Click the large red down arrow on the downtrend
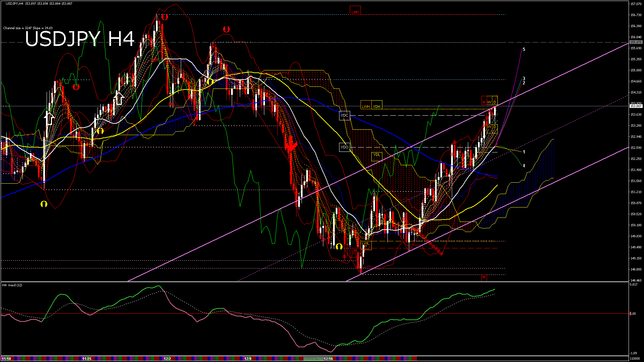The height and width of the screenshot is (362, 644). [x=290, y=143]
